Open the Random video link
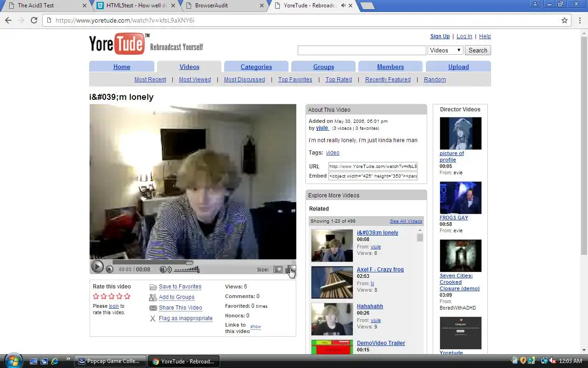Screen dimensions: 588x368 click(435, 80)
